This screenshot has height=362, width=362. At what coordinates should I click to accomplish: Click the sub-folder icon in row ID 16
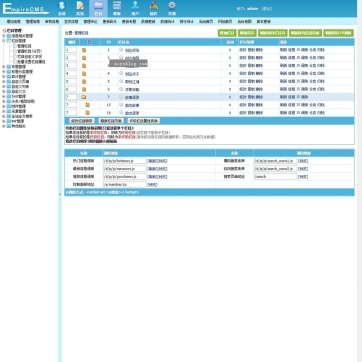(x=87, y=113)
